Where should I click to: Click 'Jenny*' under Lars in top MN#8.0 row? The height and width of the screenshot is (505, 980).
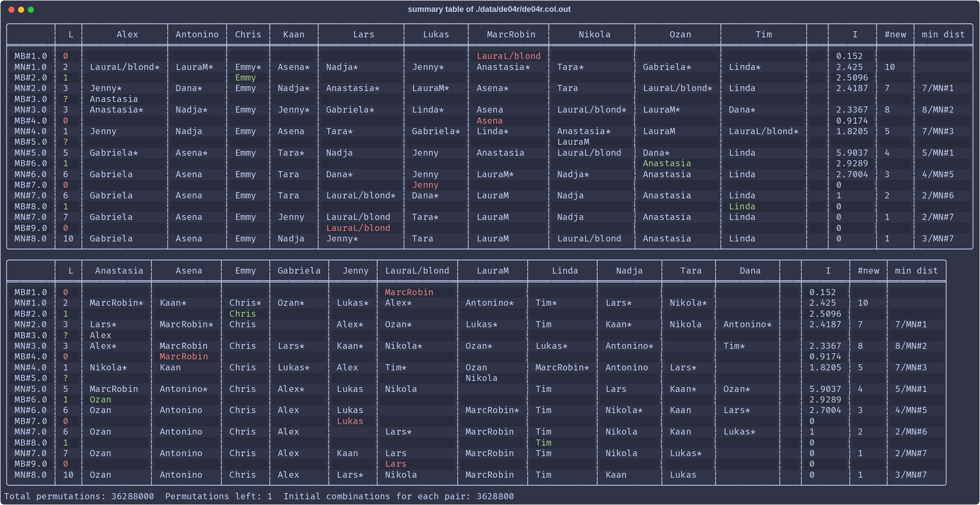[x=342, y=238]
